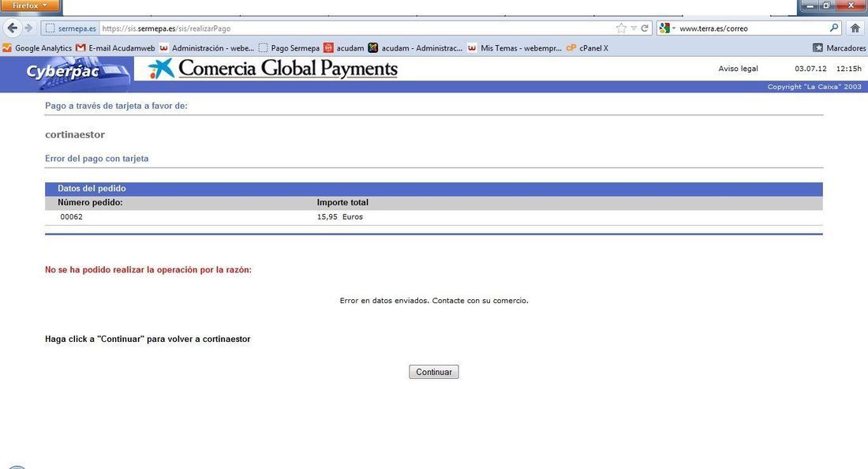Open the Firefox menu button
Viewport: 868px width, 469px height.
(30, 6)
